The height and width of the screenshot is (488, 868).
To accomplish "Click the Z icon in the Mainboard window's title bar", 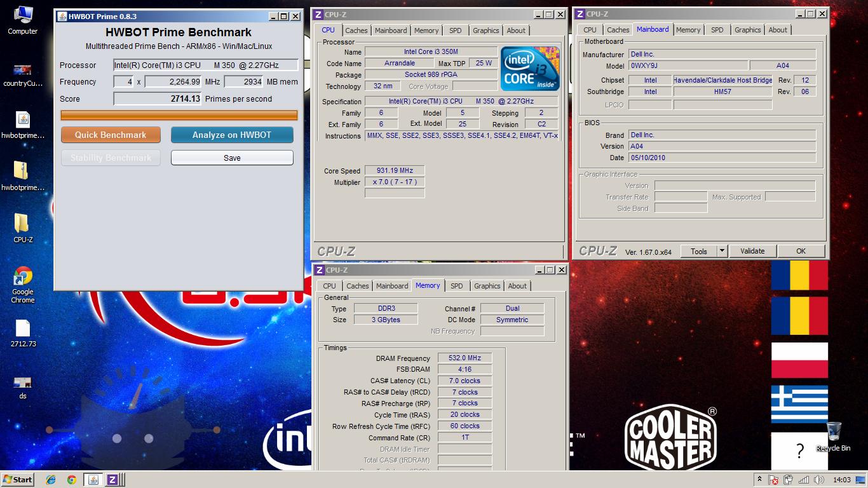I will pyautogui.click(x=580, y=13).
